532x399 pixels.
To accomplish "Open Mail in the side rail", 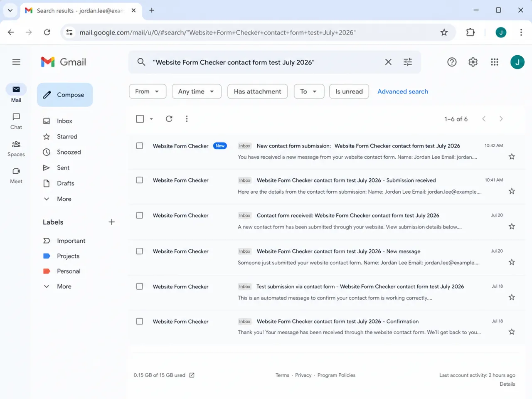I will point(16,94).
